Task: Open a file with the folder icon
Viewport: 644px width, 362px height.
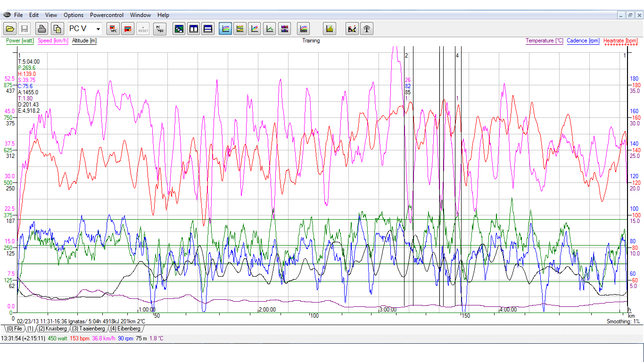Action: click(x=10, y=29)
